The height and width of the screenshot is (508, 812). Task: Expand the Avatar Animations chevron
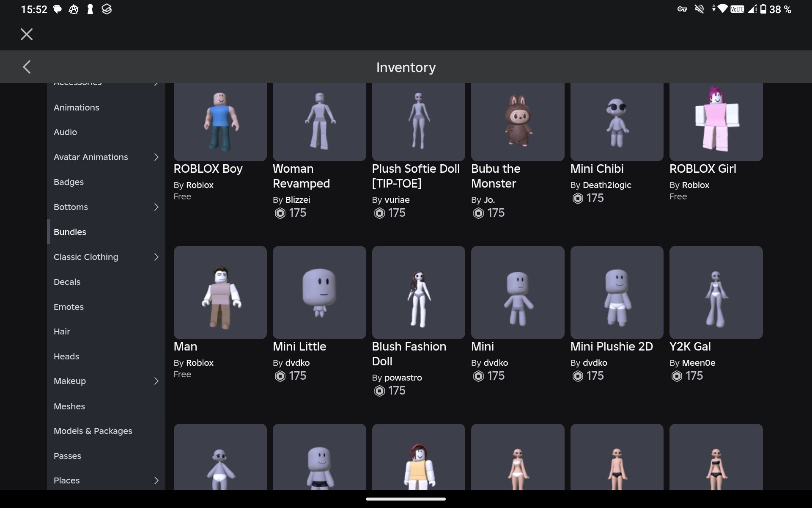click(156, 157)
